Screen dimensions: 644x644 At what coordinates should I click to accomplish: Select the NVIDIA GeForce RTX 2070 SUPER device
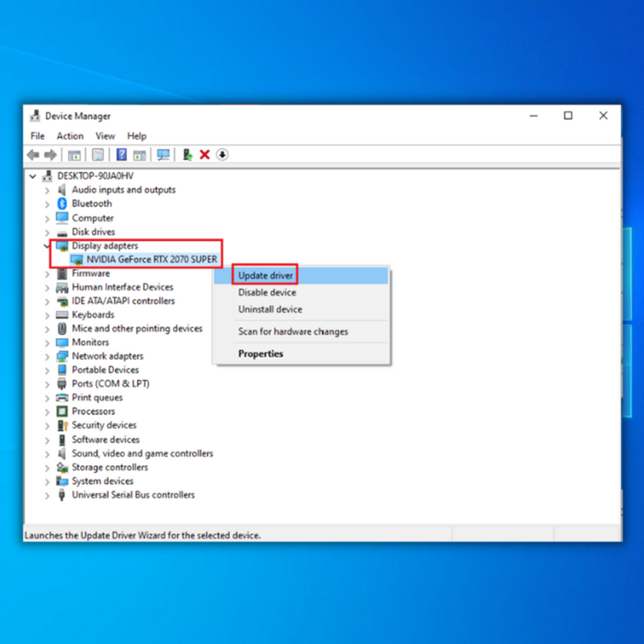(x=151, y=260)
